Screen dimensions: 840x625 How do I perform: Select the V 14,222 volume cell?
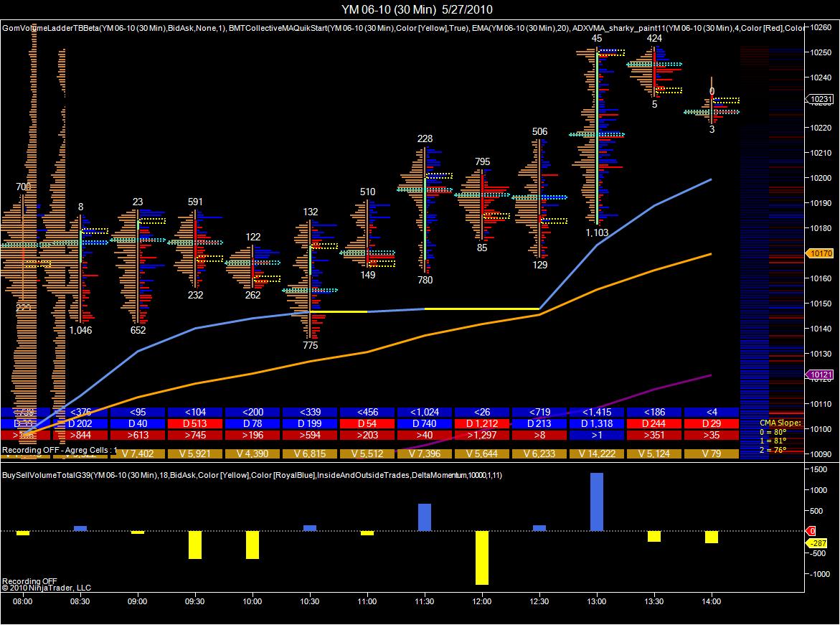click(x=596, y=454)
